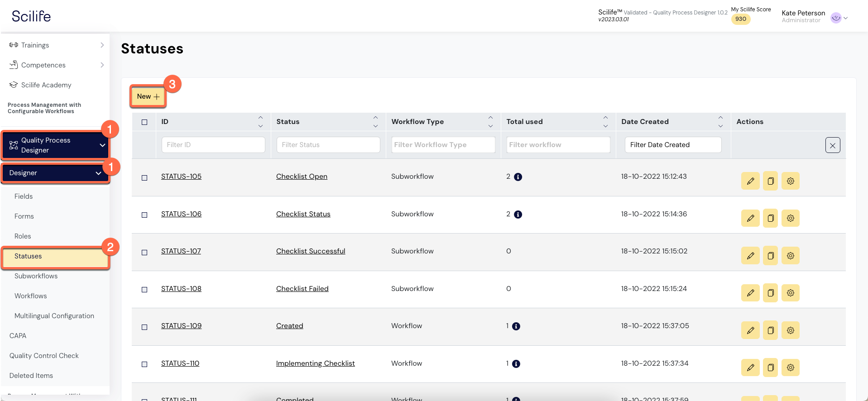
Task: Click the edit pencil icon for STATUS-105
Action: 750,181
